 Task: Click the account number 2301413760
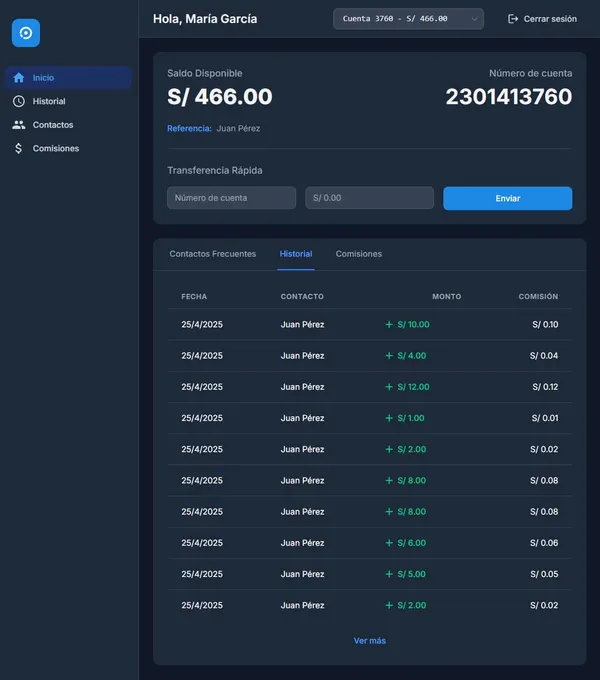[x=509, y=96]
